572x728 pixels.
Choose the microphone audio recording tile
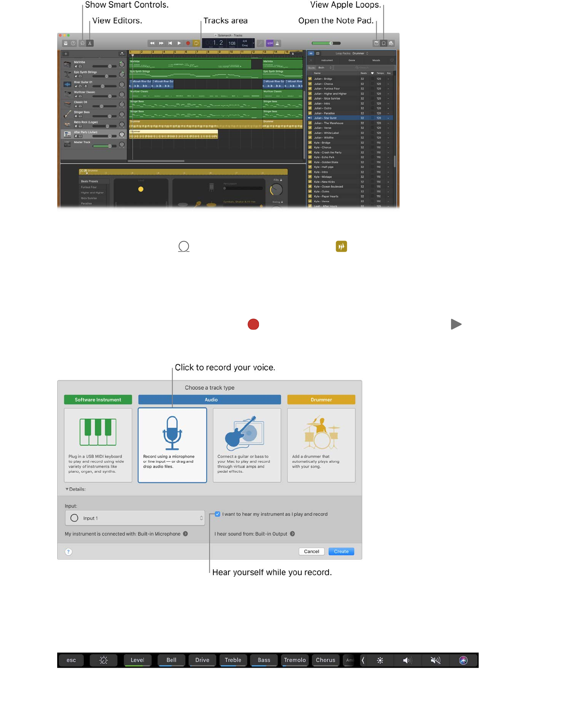coord(172,445)
